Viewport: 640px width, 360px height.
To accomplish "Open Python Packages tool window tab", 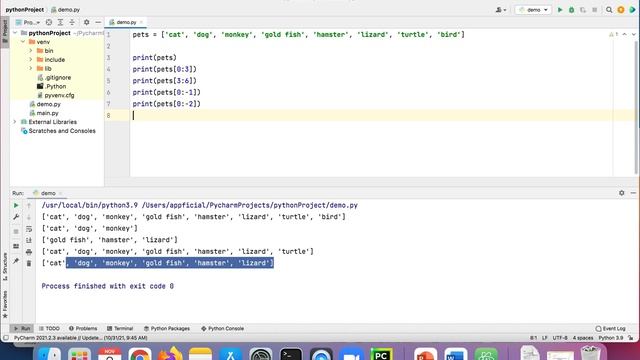I will (x=167, y=328).
